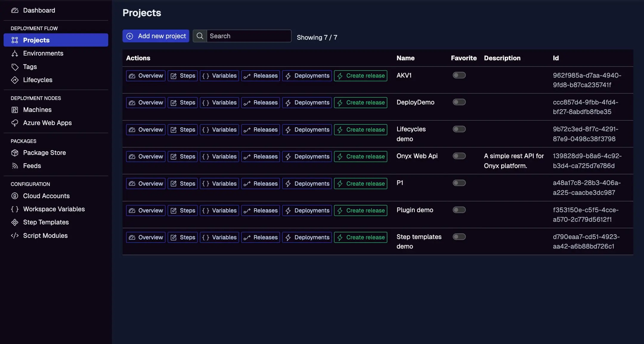Click the plus icon on Add new project
This screenshot has height=344, width=644.
(x=130, y=36)
